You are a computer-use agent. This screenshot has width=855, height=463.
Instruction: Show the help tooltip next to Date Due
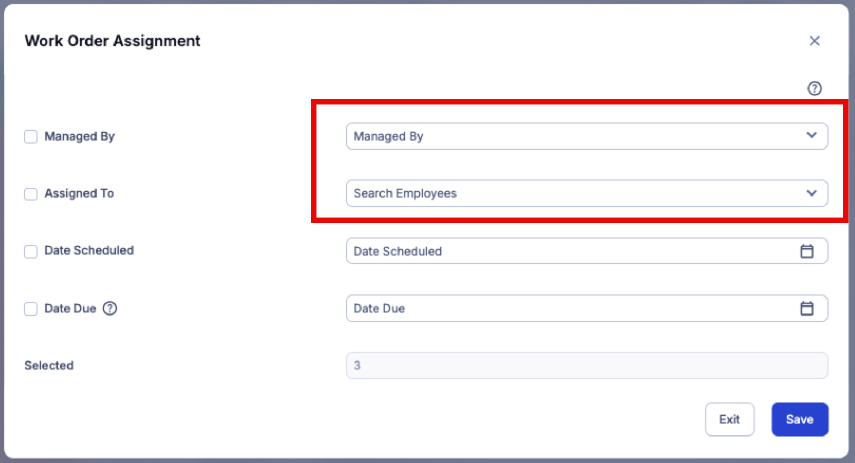110,308
